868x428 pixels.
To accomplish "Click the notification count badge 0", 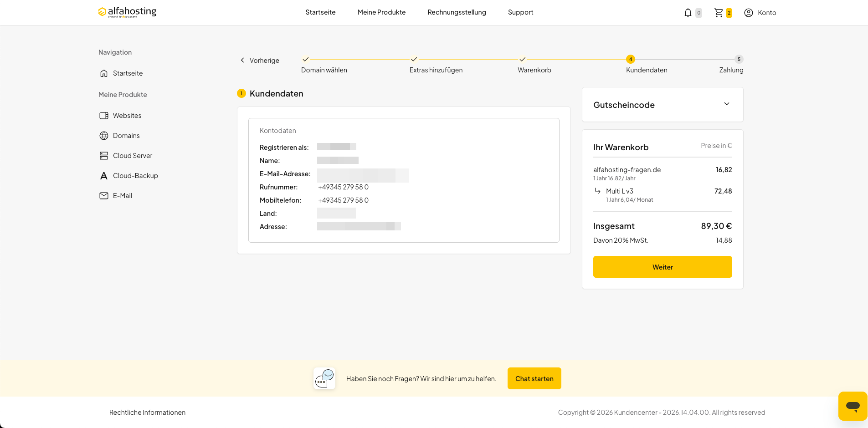I will 699,13.
